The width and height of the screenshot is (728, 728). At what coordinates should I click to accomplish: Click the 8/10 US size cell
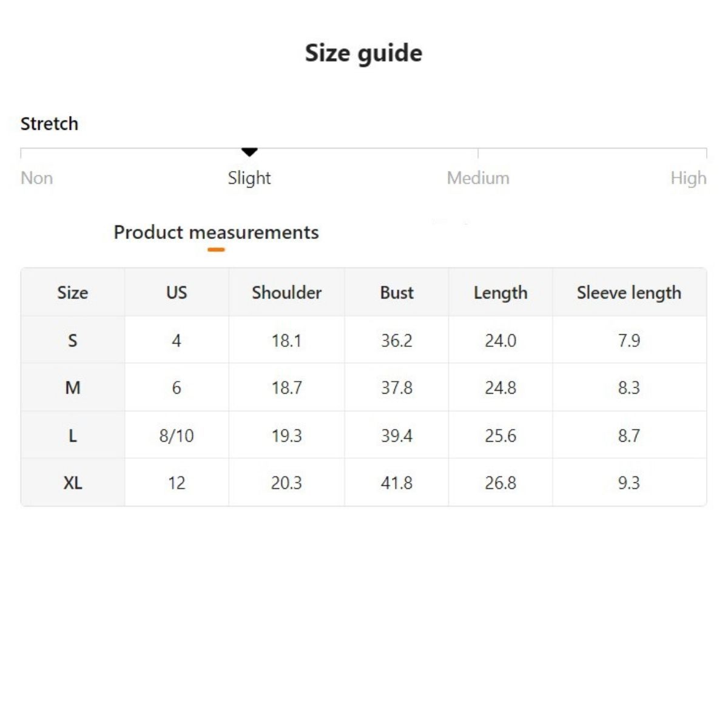177,436
